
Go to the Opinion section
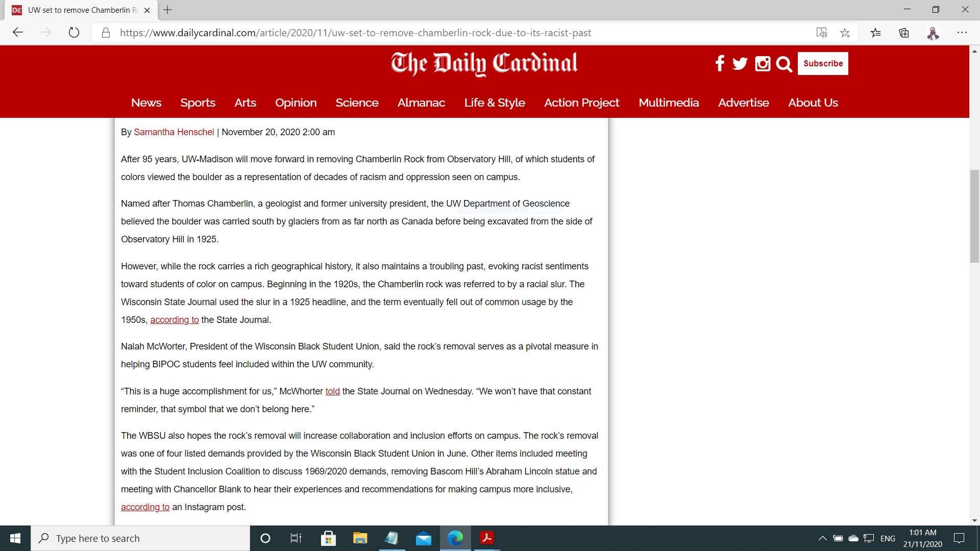(296, 103)
